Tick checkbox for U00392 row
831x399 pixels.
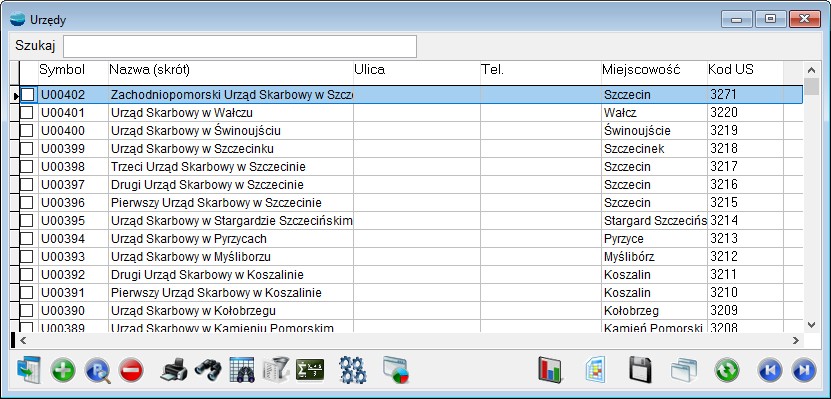27,275
